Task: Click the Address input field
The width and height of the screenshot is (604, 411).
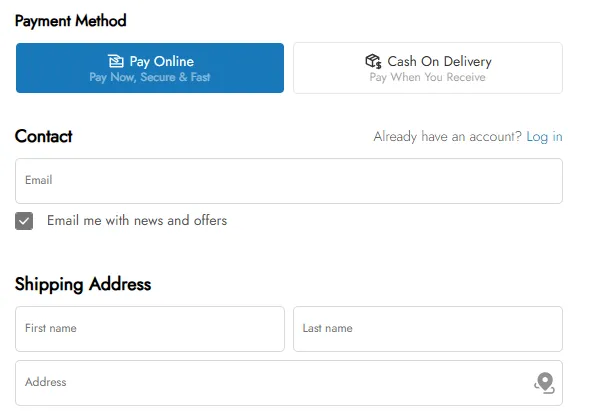Action: click(x=270, y=383)
